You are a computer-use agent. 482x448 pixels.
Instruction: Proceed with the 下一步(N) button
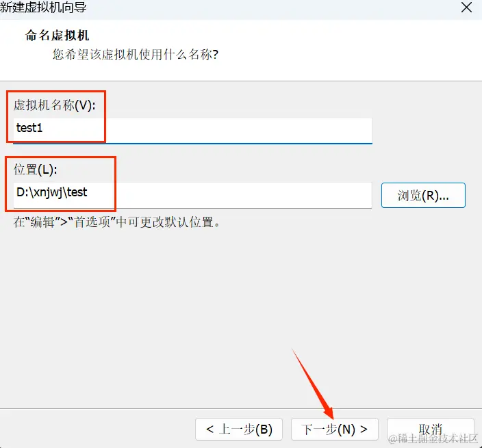pos(334,429)
